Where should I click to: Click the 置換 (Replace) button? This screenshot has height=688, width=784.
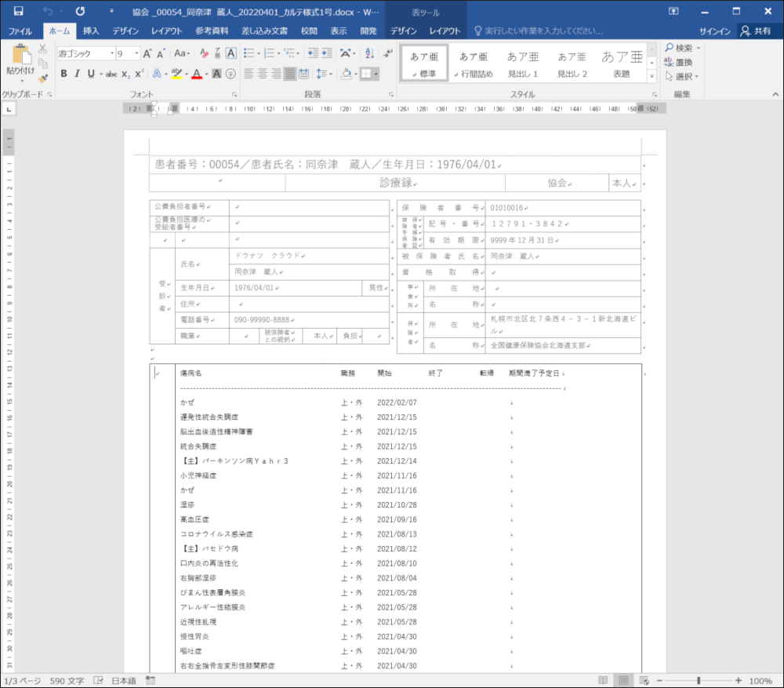679,62
